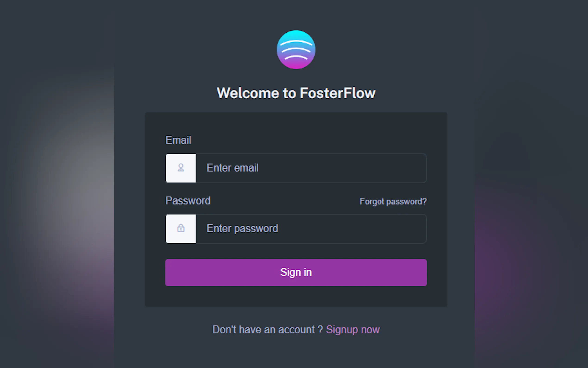588x368 pixels.
Task: Focus the Enter email input field
Action: (x=311, y=168)
